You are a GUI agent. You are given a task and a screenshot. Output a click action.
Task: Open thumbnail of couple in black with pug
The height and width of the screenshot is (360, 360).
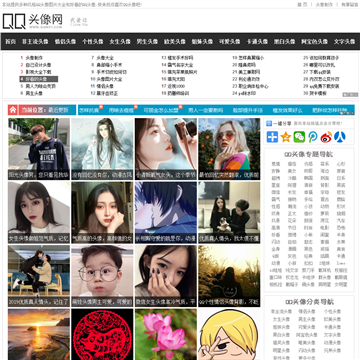(x=229, y=212)
